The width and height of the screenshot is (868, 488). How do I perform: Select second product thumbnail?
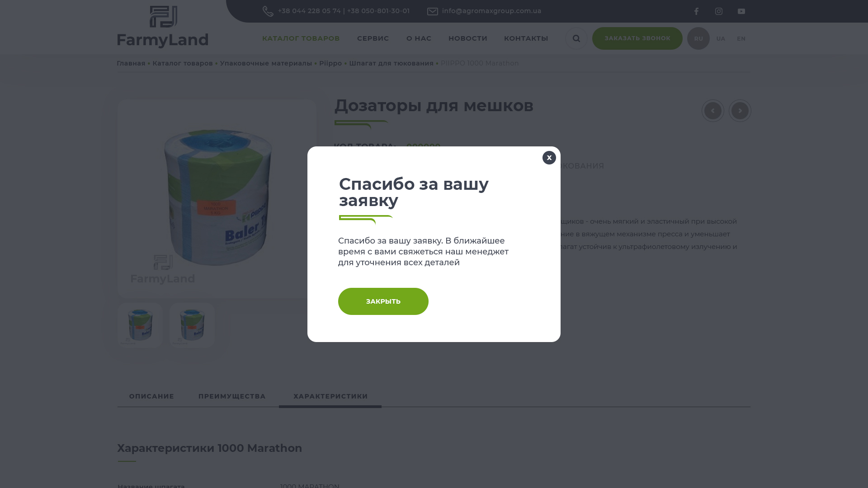point(192,325)
